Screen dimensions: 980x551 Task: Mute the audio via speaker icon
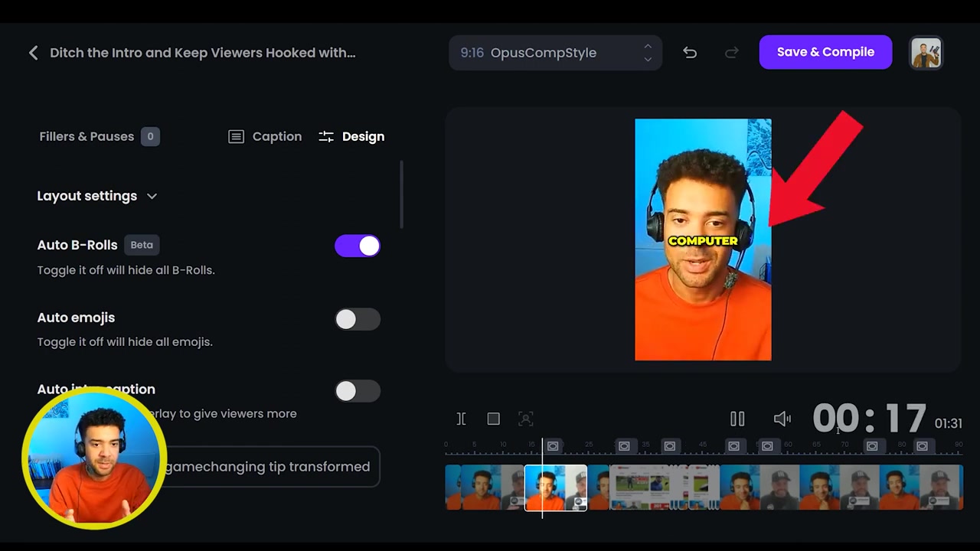coord(782,419)
